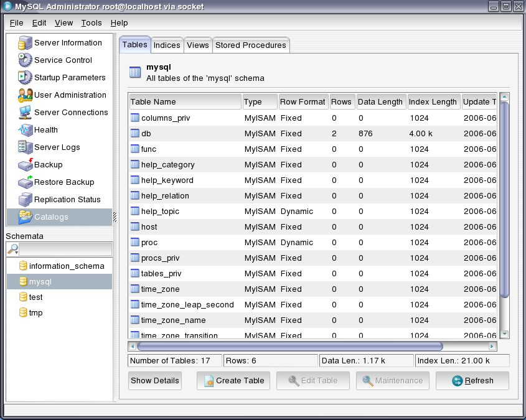Click the horizontal scrollbar under the table list
The image size is (526, 420).
[289, 346]
